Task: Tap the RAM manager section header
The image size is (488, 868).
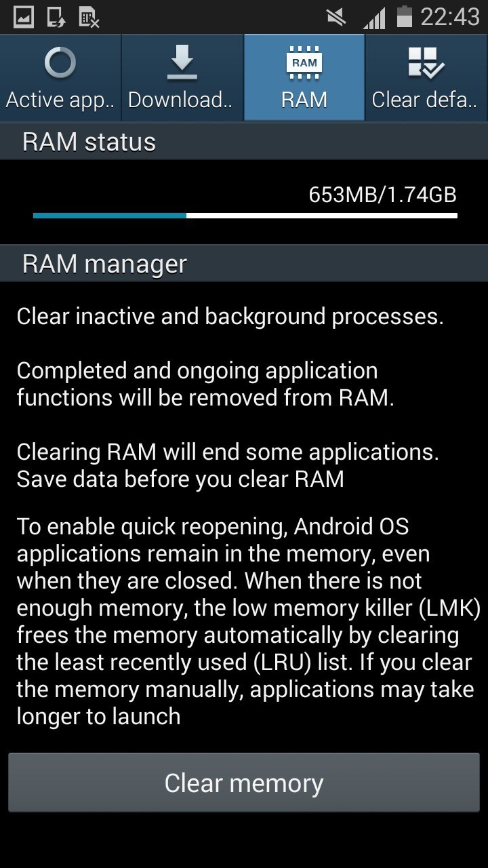Action: click(x=244, y=264)
